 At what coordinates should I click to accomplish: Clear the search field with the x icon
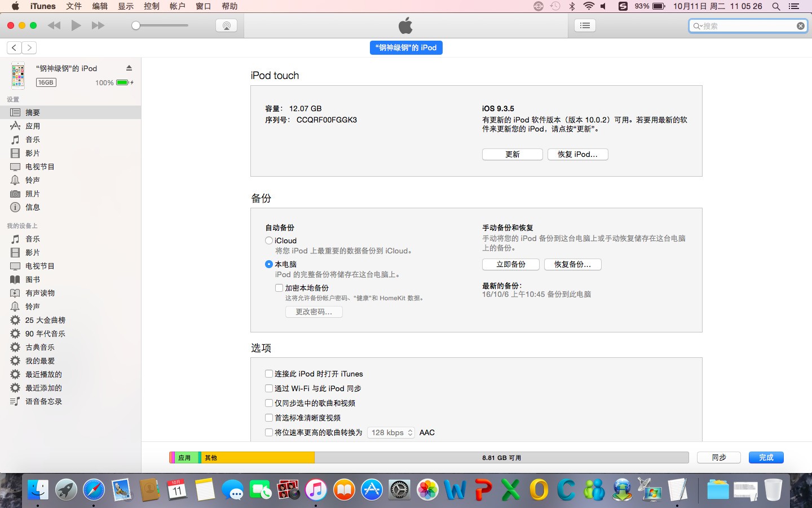point(800,26)
